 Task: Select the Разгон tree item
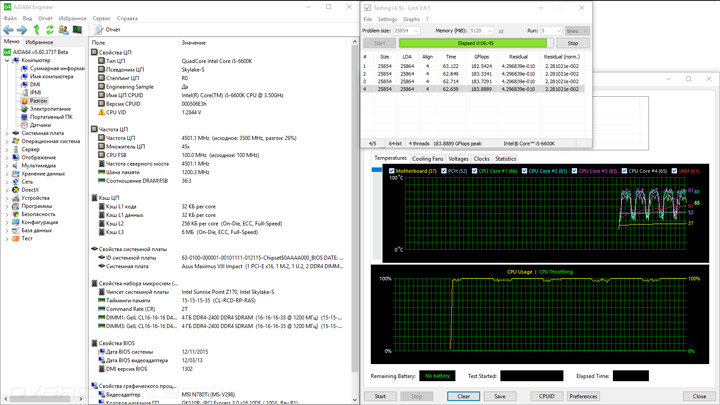[38, 101]
